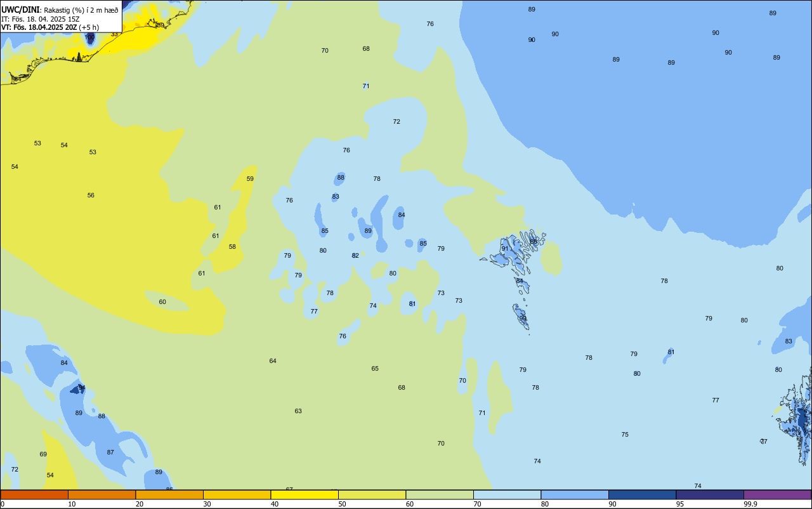Click the legend scale label '50'
This screenshot has height=509, width=812.
point(342,504)
